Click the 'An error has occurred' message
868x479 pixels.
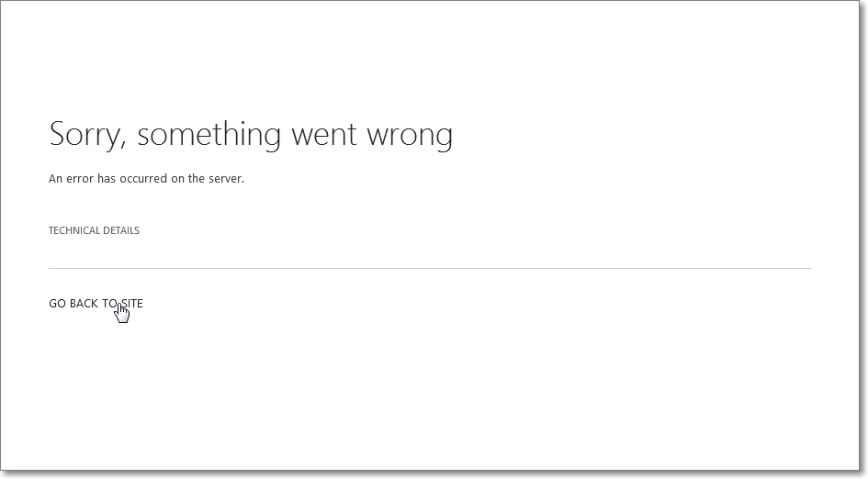[x=146, y=179]
